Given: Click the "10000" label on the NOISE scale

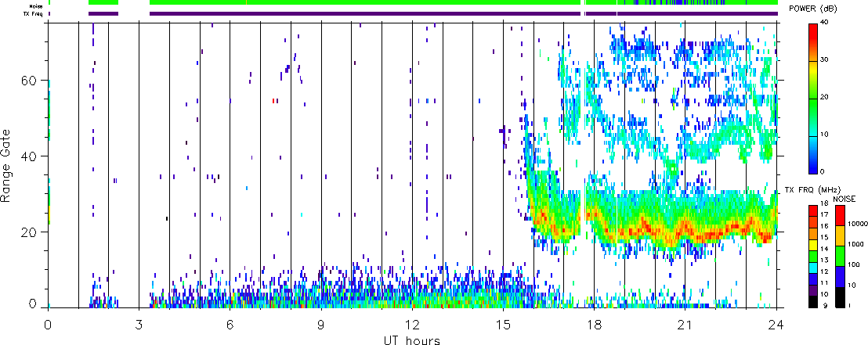Looking at the screenshot, I should pos(859,225).
